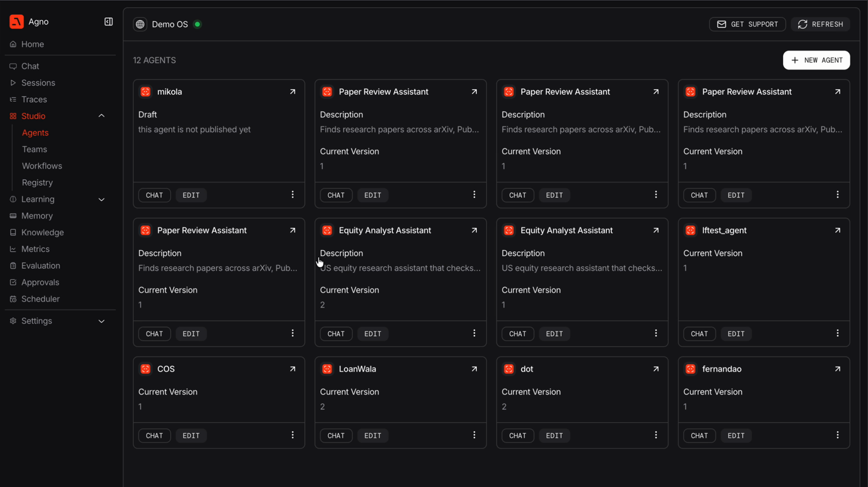Select Teams under Studio
The width and height of the screenshot is (868, 487).
(x=34, y=150)
